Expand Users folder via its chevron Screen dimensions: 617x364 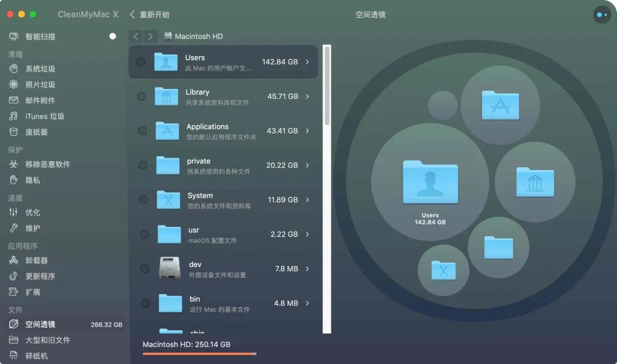(307, 62)
